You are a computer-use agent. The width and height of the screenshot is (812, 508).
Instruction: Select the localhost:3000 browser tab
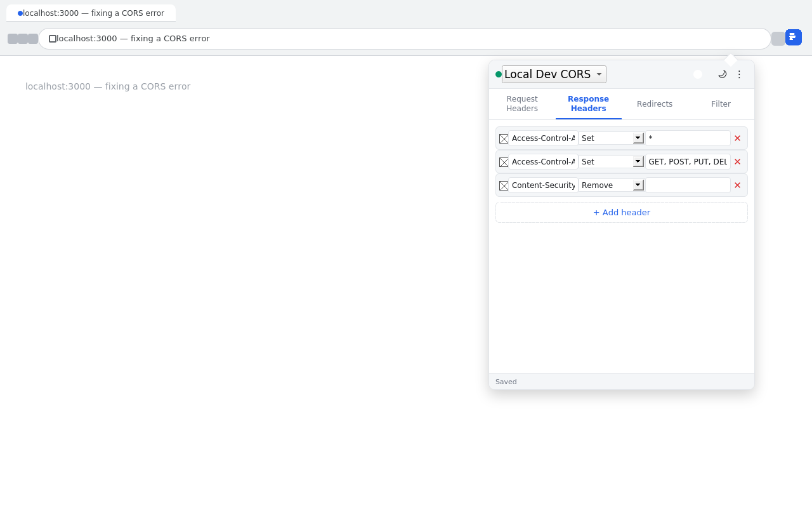pos(91,13)
